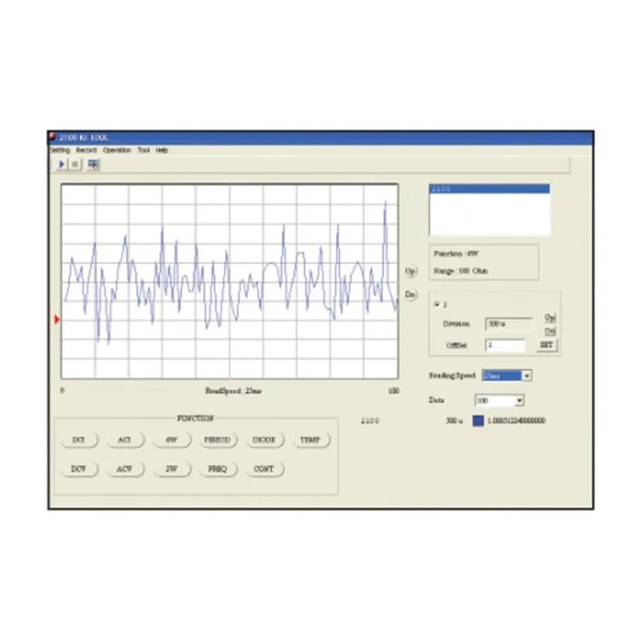Select the PERIOD function button

[x=217, y=440]
